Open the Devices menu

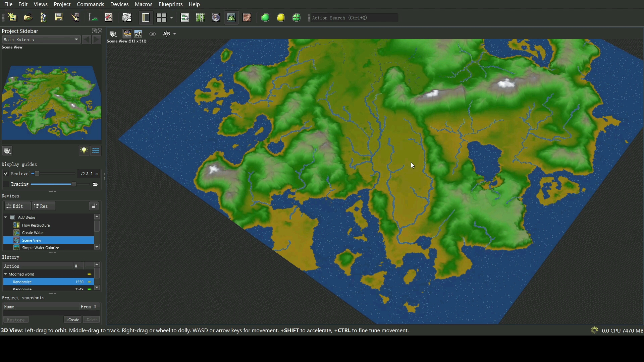tap(119, 4)
